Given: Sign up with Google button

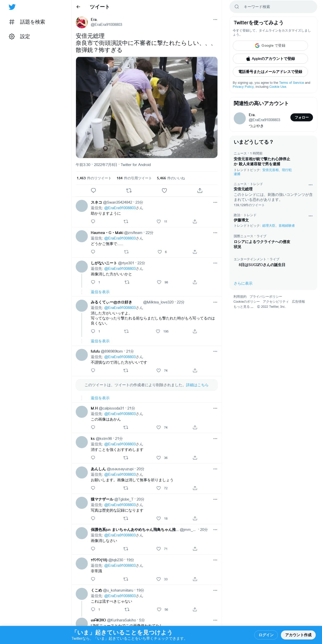Looking at the screenshot, I should tap(270, 46).
